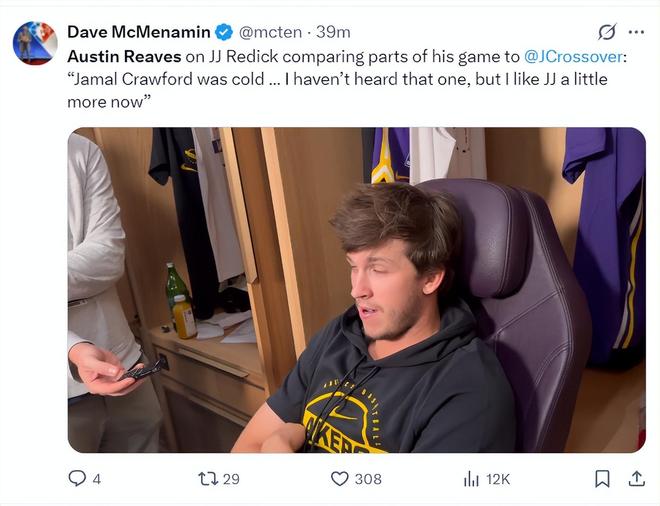Visit the @mcten handle
This screenshot has width=660, height=506.
273,32
